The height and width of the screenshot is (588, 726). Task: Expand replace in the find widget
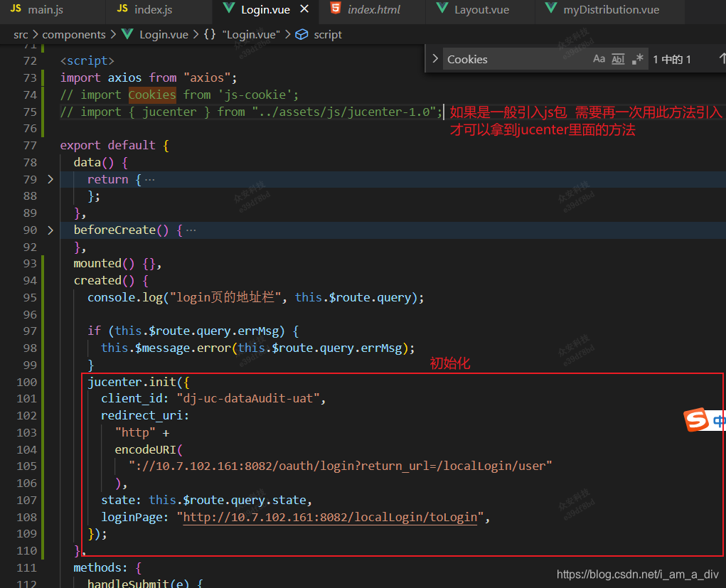434,59
